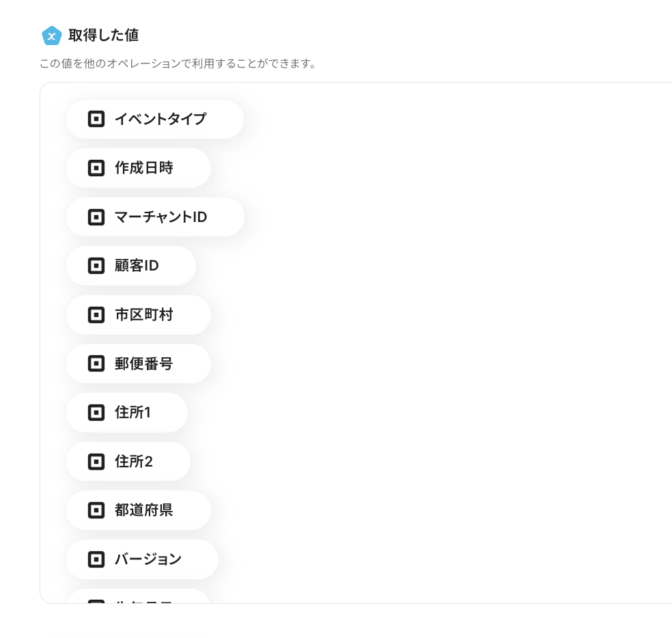Choose the 都道府県 value label
The image size is (672, 638).
click(143, 510)
